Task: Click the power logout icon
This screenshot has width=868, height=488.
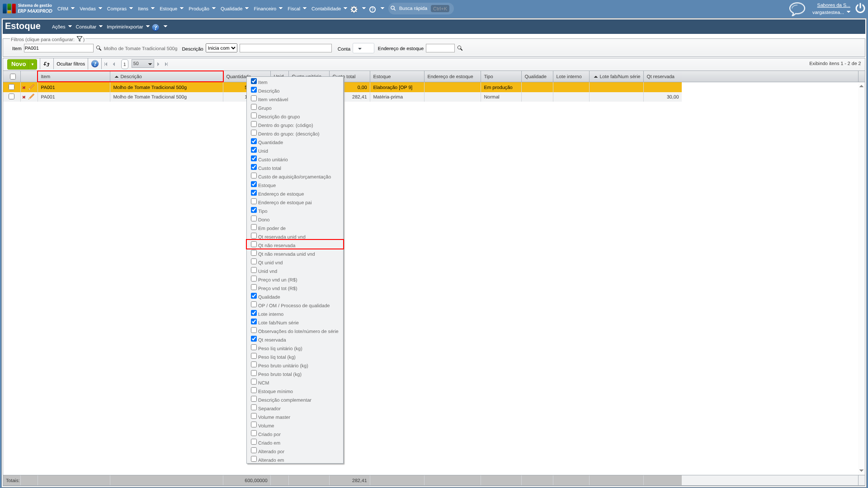Action: click(x=860, y=9)
